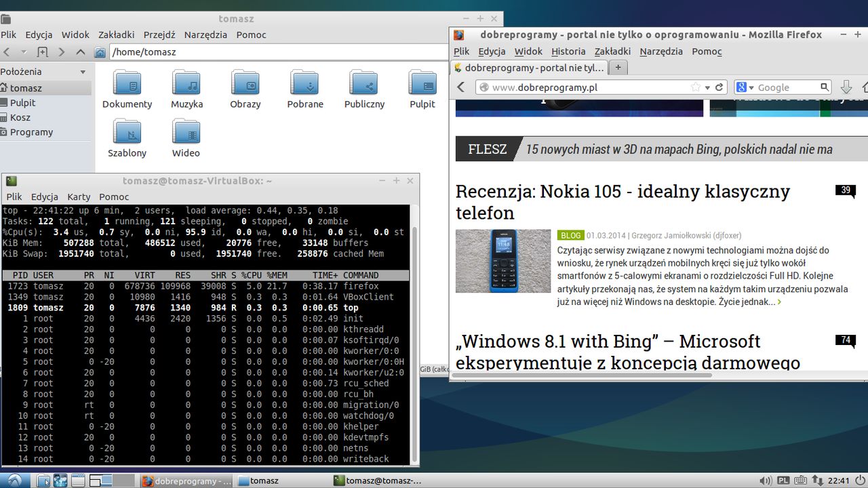
Task: Open the 39 comments badge
Action: click(x=846, y=190)
